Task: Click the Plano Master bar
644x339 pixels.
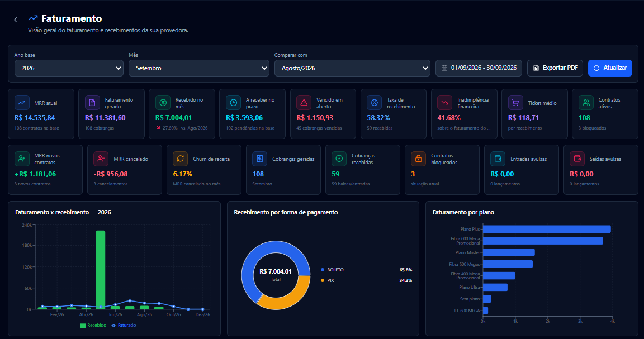Action: click(x=509, y=252)
